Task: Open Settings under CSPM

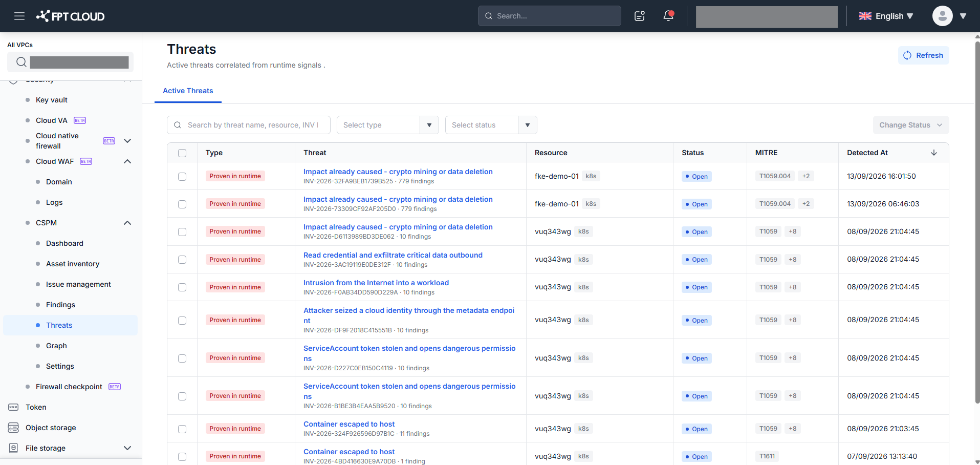Action: point(60,366)
